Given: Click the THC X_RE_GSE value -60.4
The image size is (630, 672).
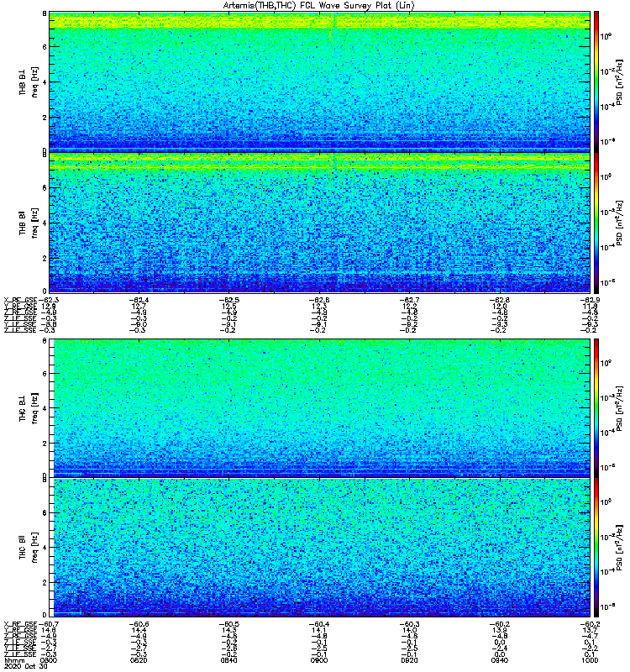Looking at the screenshot, I should 320,624.
